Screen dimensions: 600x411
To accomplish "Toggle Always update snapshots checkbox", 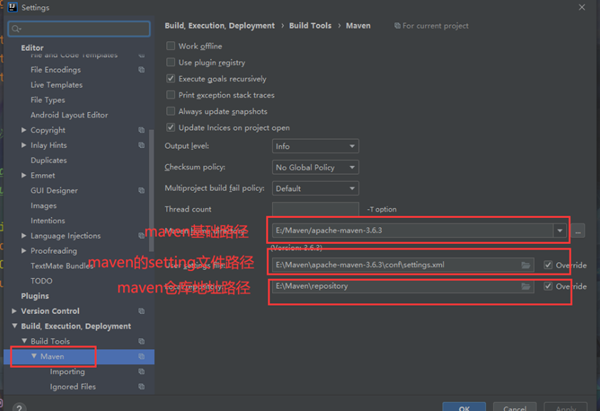I will point(171,111).
